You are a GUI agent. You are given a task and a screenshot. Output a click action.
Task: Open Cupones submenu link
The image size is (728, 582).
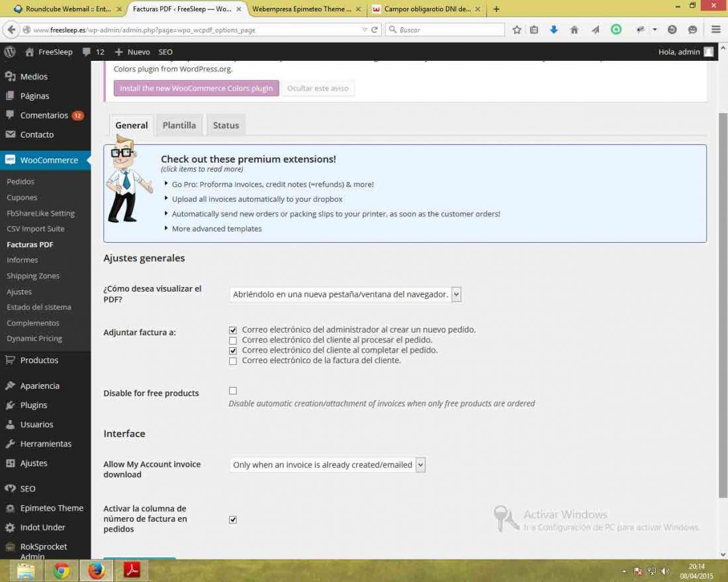coord(22,197)
